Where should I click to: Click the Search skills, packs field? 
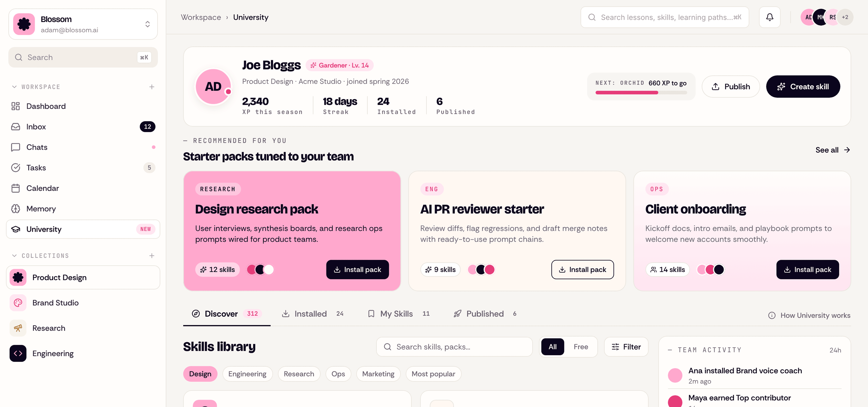point(454,347)
